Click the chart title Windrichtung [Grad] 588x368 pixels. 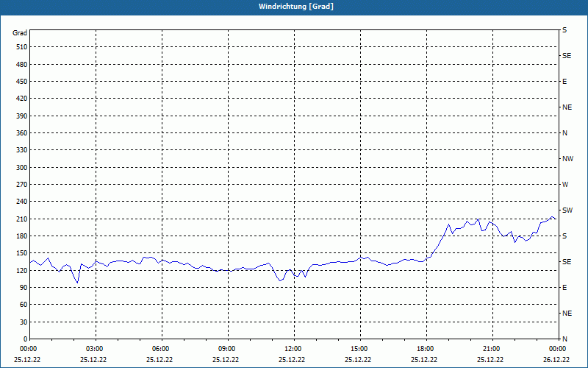(296, 7)
